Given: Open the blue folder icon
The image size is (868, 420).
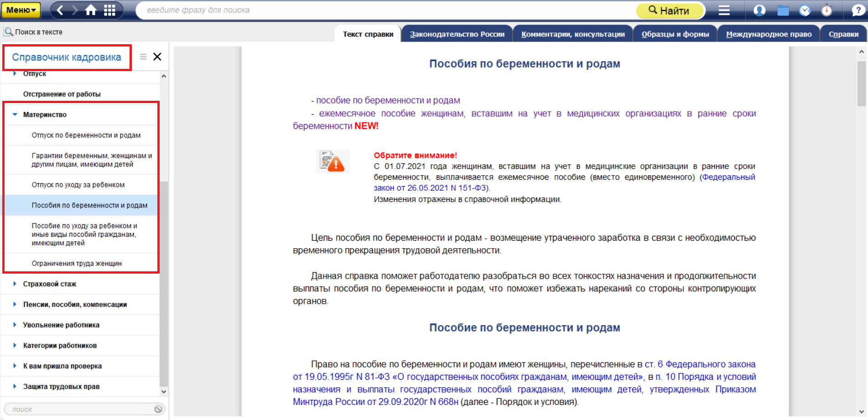Looking at the screenshot, I should (x=783, y=10).
